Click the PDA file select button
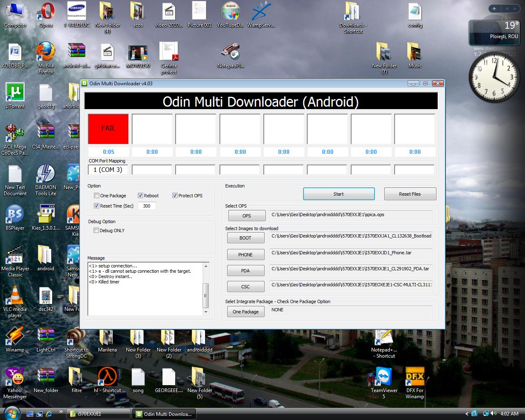 click(245, 271)
